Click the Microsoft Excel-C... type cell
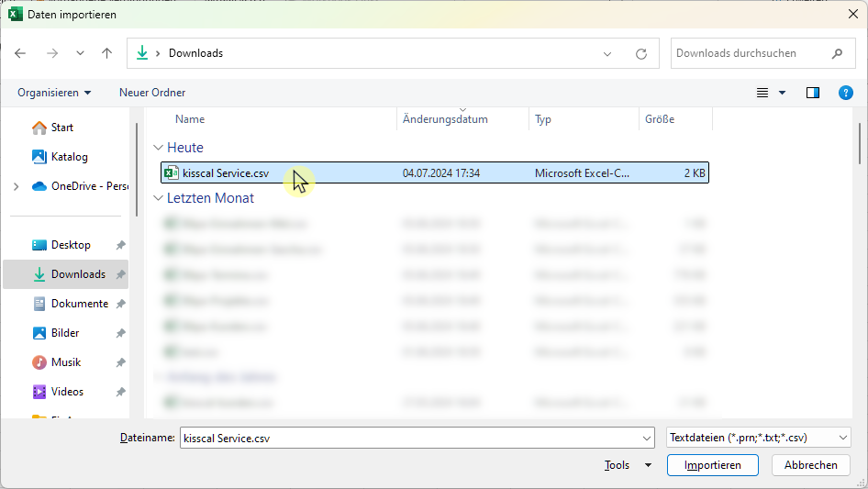The height and width of the screenshot is (489, 868). (x=582, y=173)
